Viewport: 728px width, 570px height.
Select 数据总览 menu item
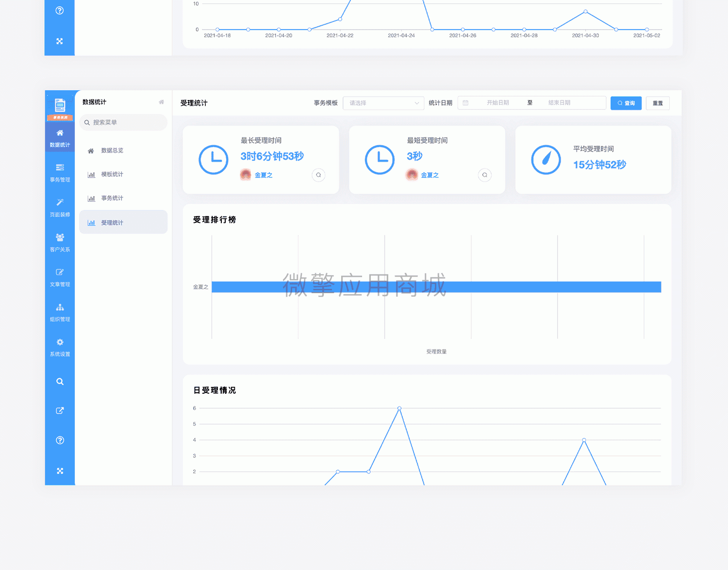tap(123, 151)
